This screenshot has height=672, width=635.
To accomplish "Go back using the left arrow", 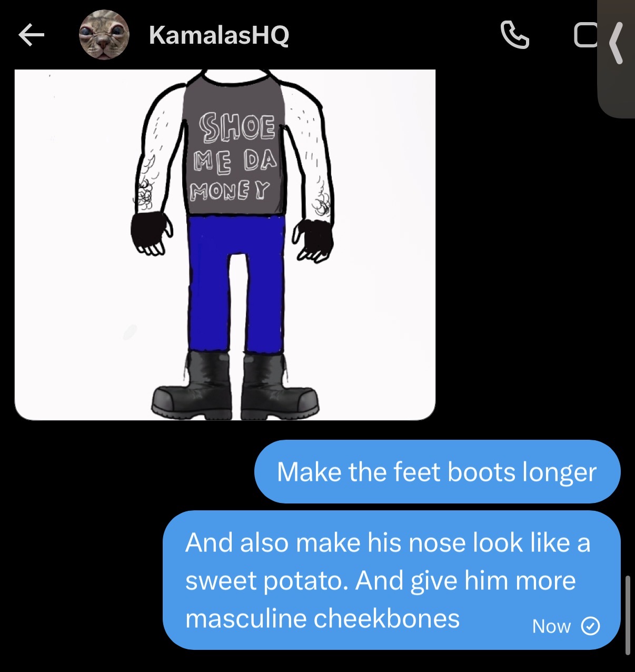I will point(31,35).
